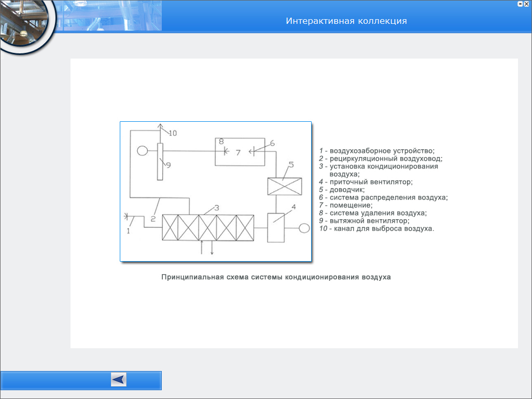Click the caption 'Принципиальная схема системы кондиционирования воздуха'

(276, 277)
